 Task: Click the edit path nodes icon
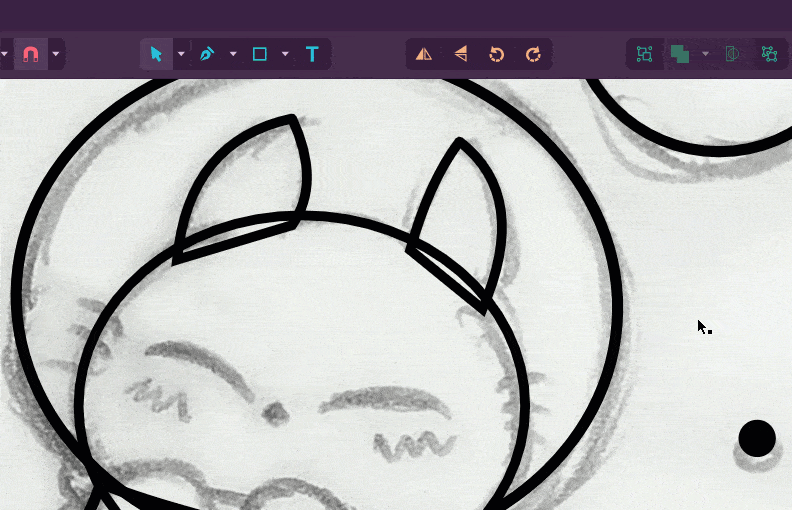click(x=769, y=54)
